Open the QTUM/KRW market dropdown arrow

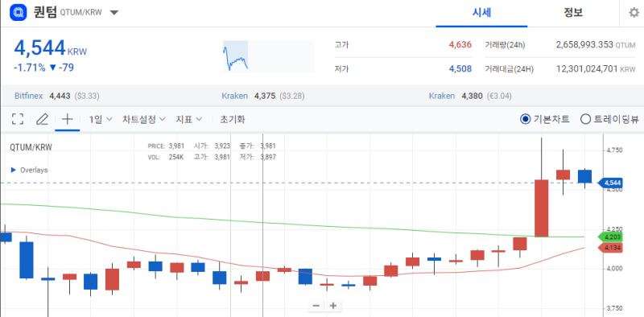(114, 12)
